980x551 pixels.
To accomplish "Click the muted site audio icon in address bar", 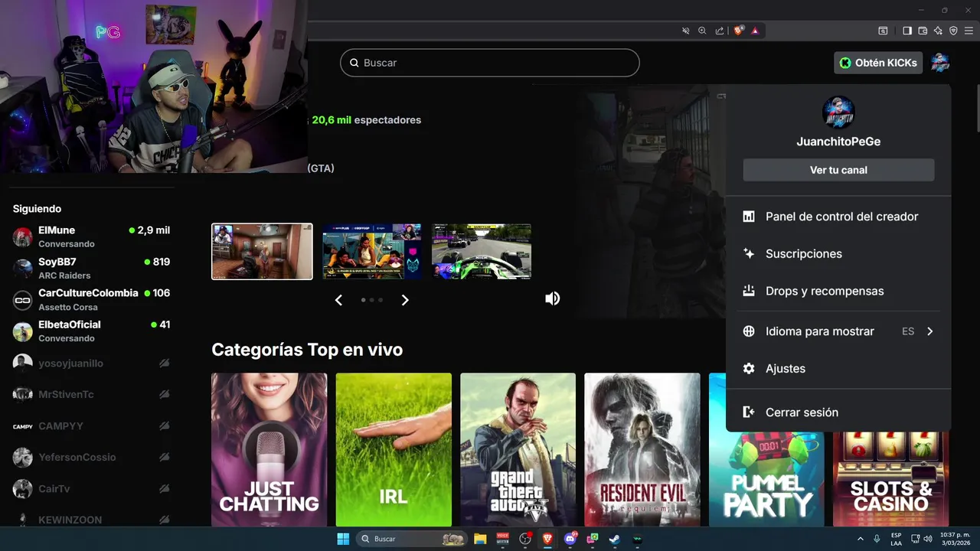I will 686,31.
